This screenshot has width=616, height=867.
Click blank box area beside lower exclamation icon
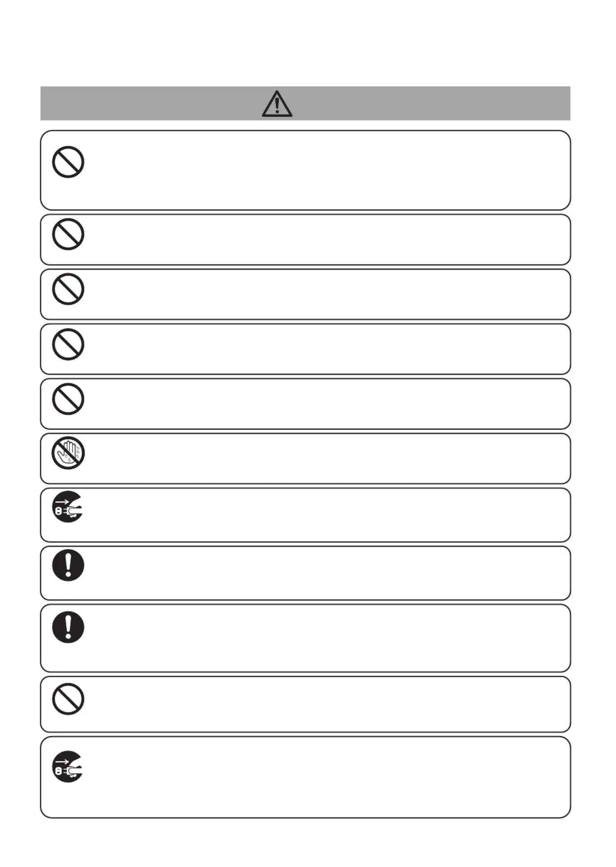click(x=327, y=638)
